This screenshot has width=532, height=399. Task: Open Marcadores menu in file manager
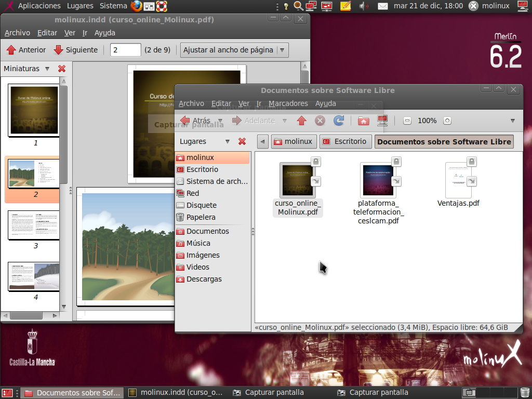[288, 103]
